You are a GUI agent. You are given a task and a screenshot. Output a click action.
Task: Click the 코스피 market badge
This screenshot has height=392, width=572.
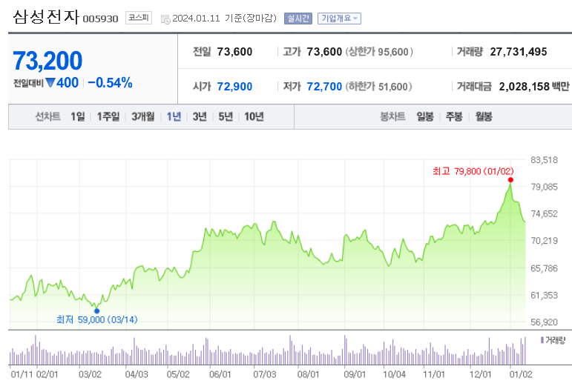139,18
